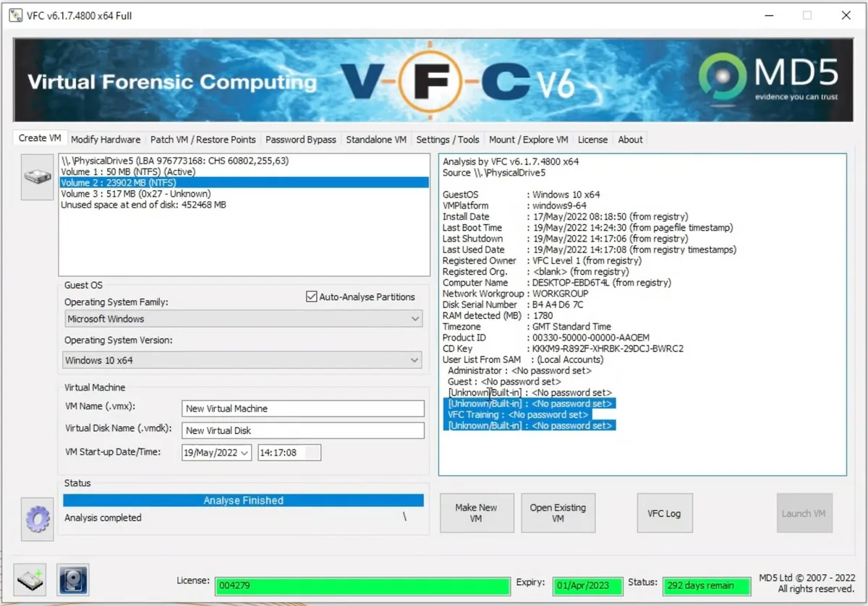Image resolution: width=868 pixels, height=606 pixels.
Task: Click the add disk icon with green plus
Action: point(30,580)
